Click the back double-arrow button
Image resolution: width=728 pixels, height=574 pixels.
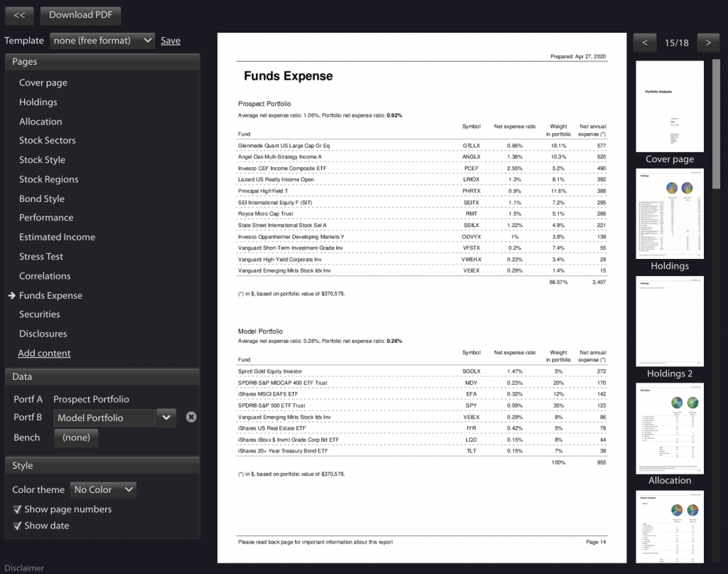(19, 16)
